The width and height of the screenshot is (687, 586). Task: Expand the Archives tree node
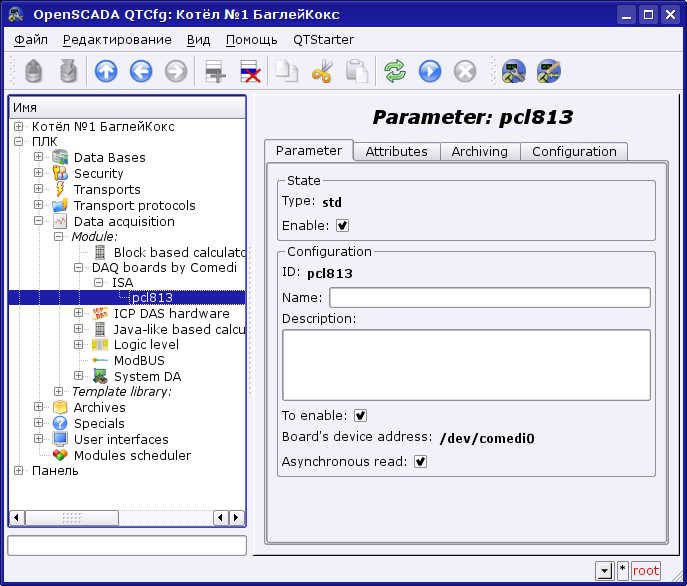38,407
